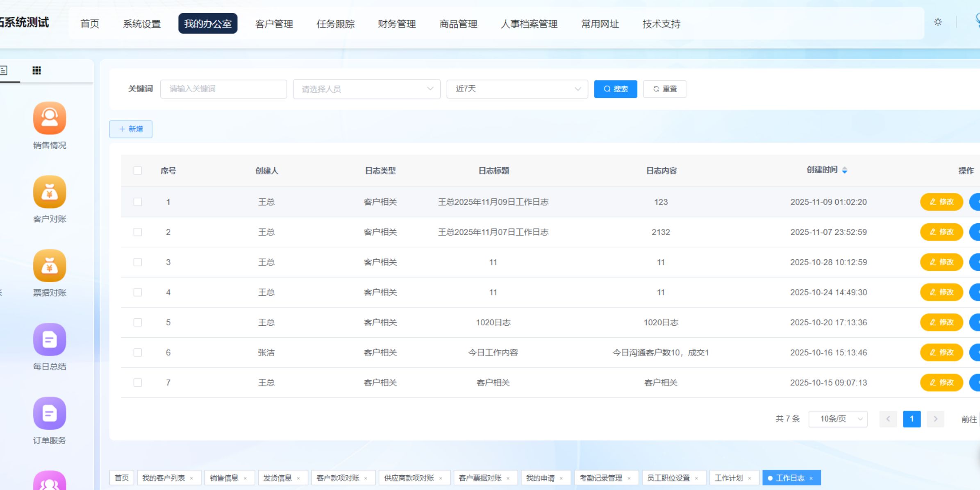Screen dimensions: 980x490
Task: Click the 搜索 search button
Action: click(x=615, y=89)
